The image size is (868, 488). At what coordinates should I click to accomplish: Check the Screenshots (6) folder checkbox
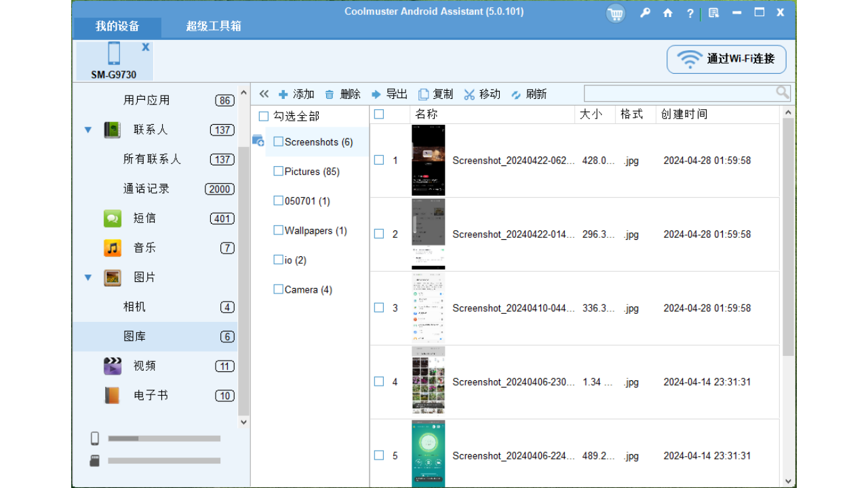pyautogui.click(x=278, y=142)
